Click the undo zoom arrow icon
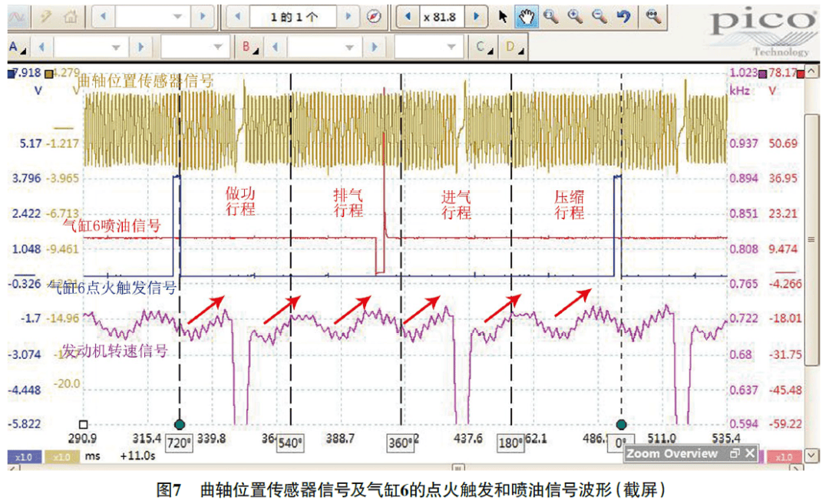Screen dimensions: 829x504 click(623, 16)
